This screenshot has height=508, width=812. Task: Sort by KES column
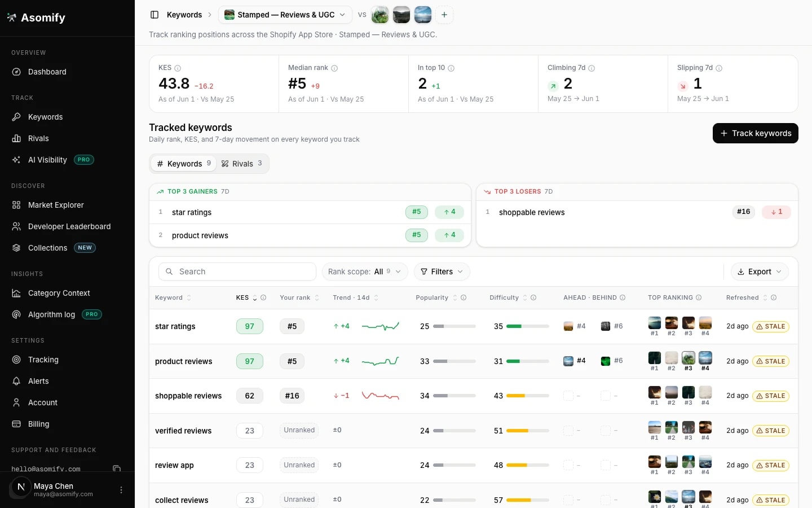click(246, 297)
